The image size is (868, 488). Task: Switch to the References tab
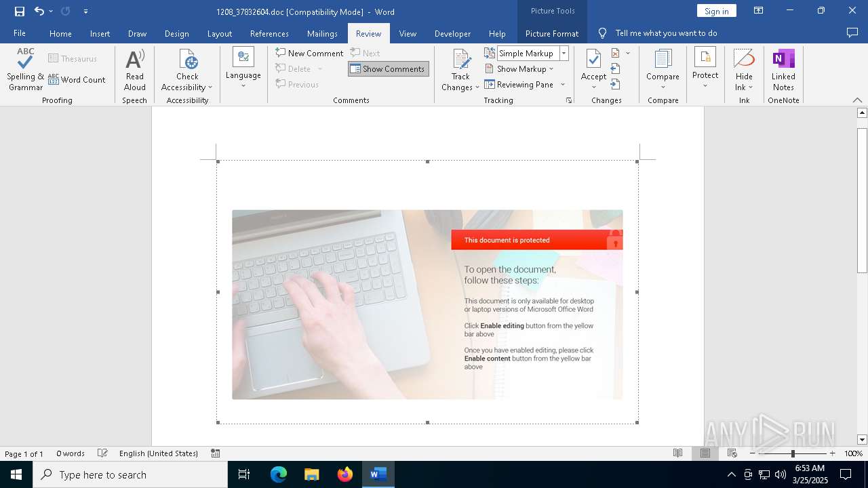(269, 33)
